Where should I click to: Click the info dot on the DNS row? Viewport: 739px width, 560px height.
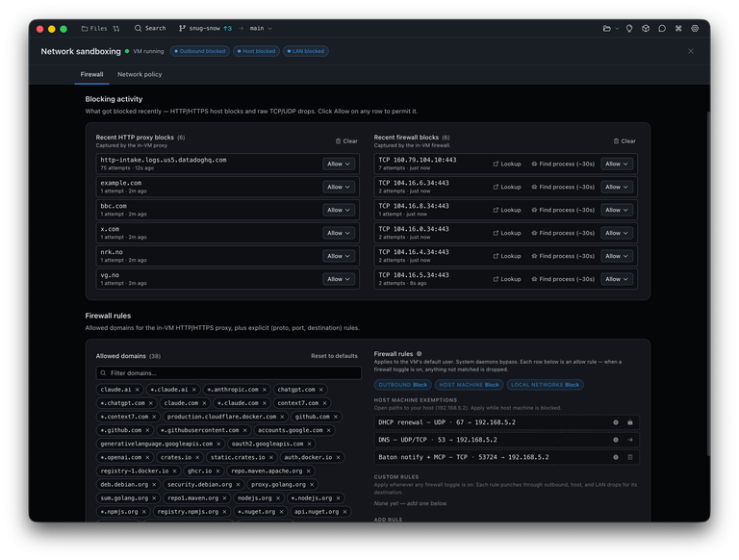coord(616,441)
